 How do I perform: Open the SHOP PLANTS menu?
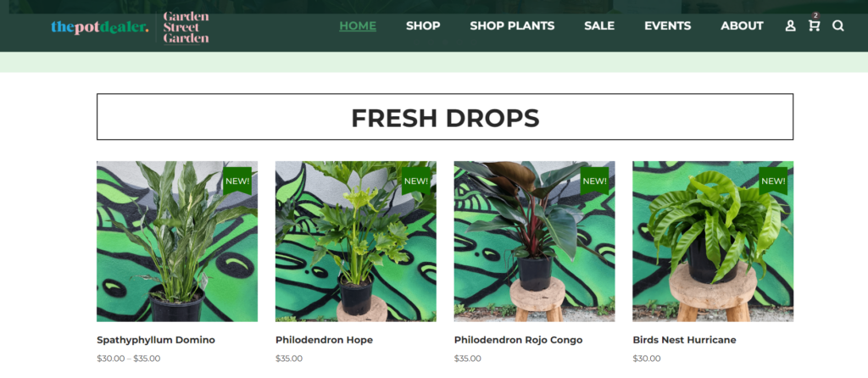click(512, 26)
